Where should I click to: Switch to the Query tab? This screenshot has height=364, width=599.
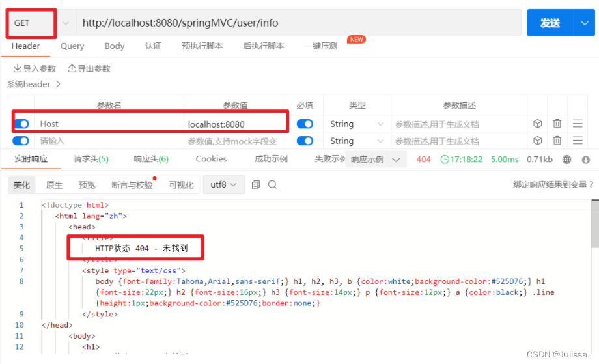pos(72,46)
